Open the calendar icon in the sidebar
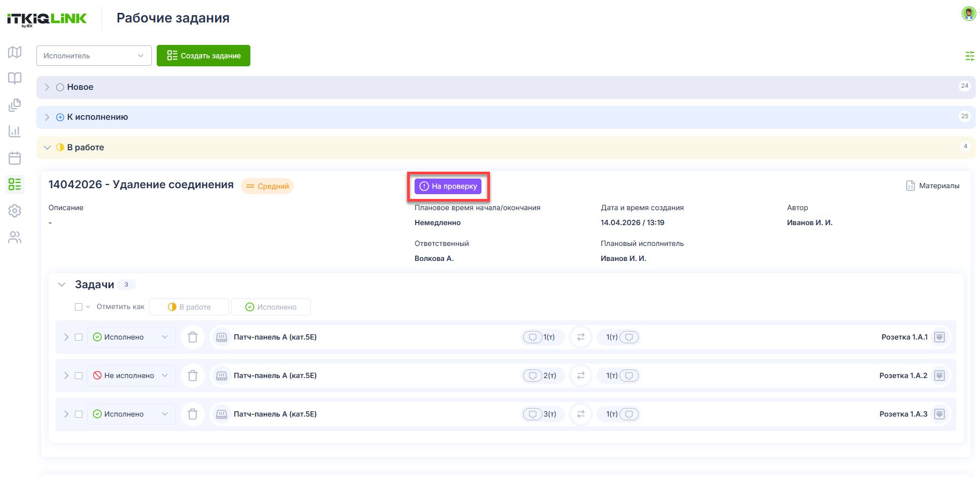The width and height of the screenshot is (980, 477). click(15, 158)
